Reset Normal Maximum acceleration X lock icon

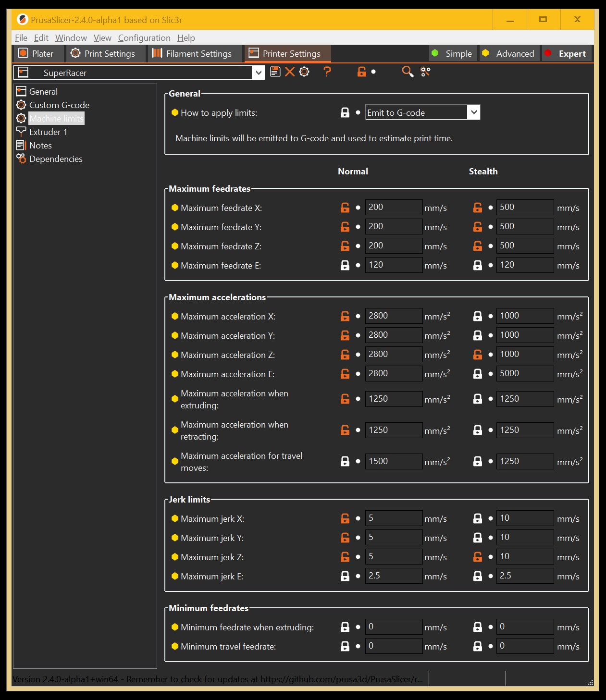coord(345,316)
